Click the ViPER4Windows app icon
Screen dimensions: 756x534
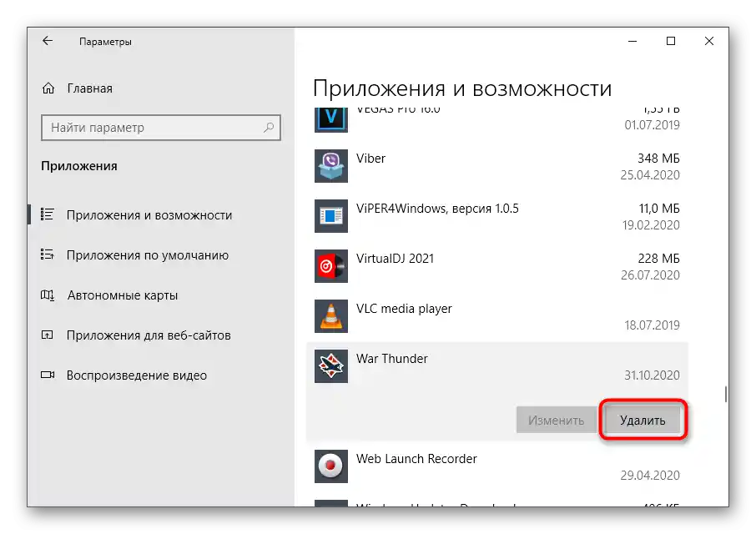coord(331,216)
